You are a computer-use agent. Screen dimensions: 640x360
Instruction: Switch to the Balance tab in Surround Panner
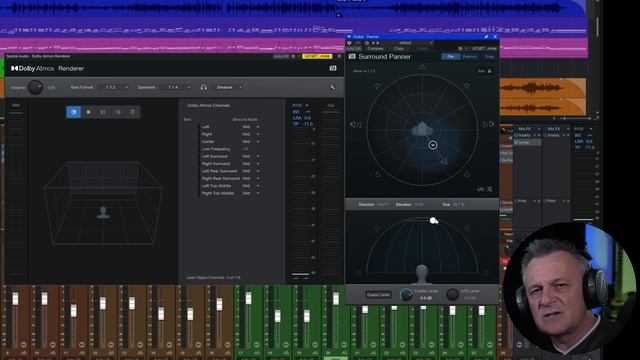tap(469, 57)
